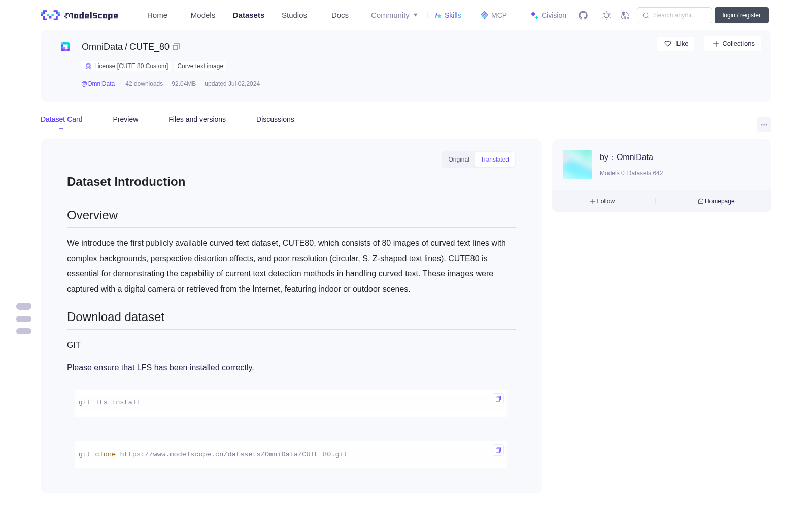
Task: Open the three-dots more options menu
Action: click(x=764, y=124)
